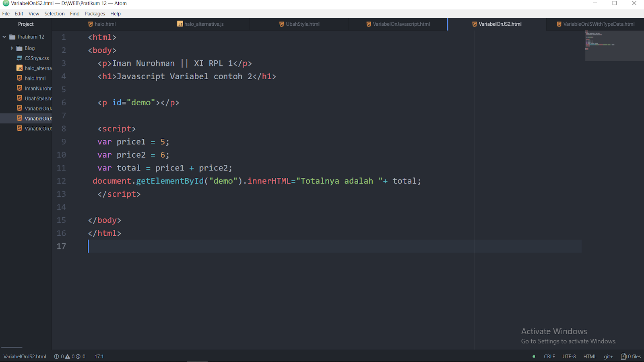Screen dimensions: 644x362
Task: Open the Selection menu
Action: [x=55, y=13]
